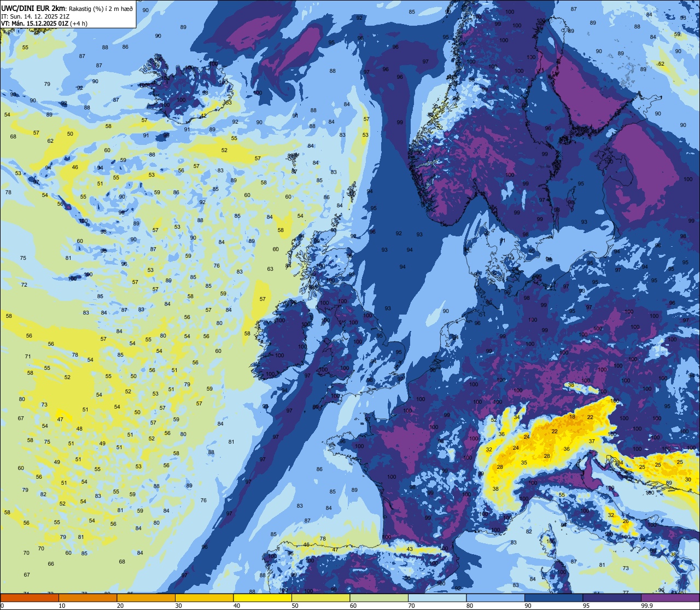Select the 50–60 yellow-green legend swatch

click(x=320, y=598)
